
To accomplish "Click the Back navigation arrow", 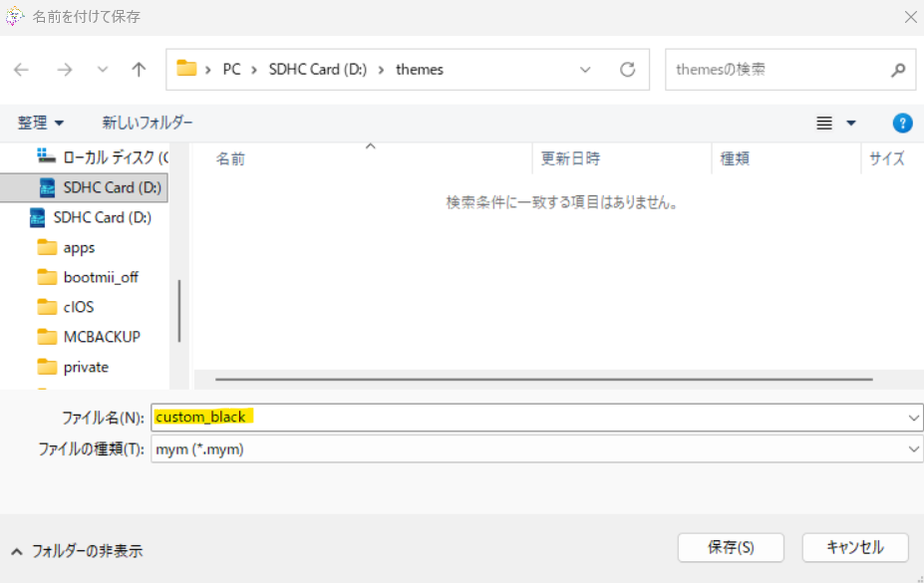I will 21,70.
